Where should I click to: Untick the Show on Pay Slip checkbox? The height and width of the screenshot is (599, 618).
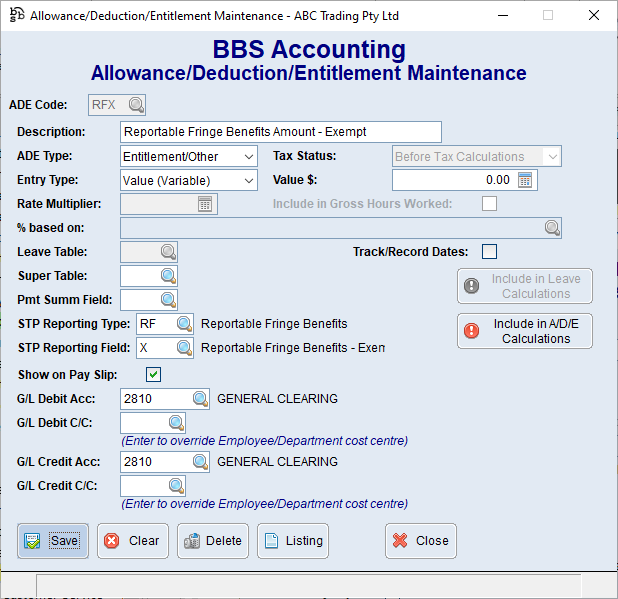(153, 375)
